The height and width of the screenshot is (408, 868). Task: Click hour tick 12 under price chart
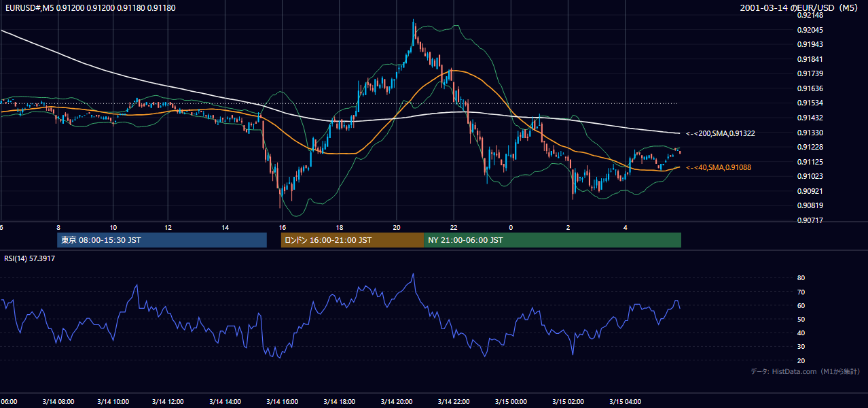point(168,227)
